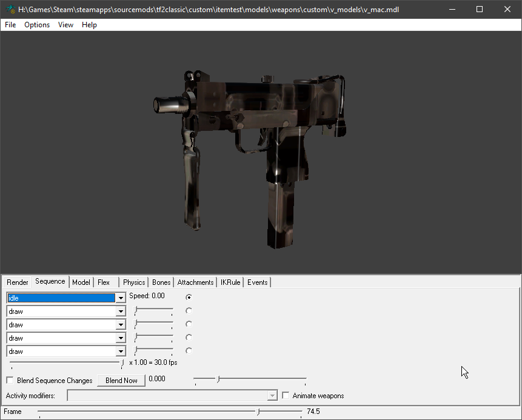Open the Options menu
Viewport: 522px width, 420px height.
click(x=37, y=25)
